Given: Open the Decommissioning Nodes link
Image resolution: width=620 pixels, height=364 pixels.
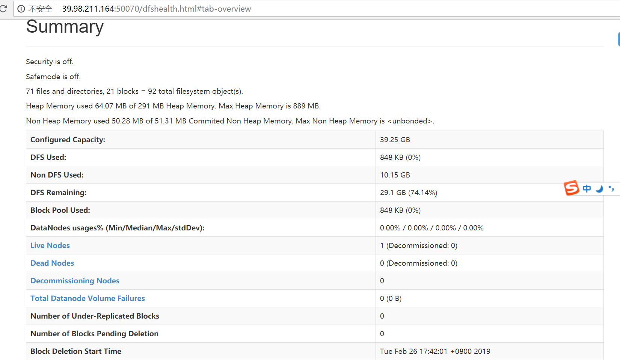Looking at the screenshot, I should point(75,281).
